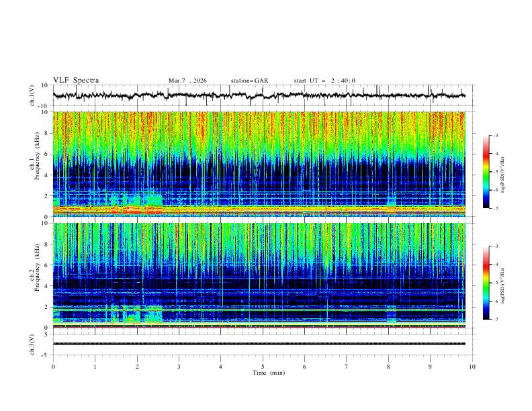Click the "8" kHz tick of ch.1 spectrogram
This screenshot has width=532, height=411.
pyautogui.click(x=47, y=133)
